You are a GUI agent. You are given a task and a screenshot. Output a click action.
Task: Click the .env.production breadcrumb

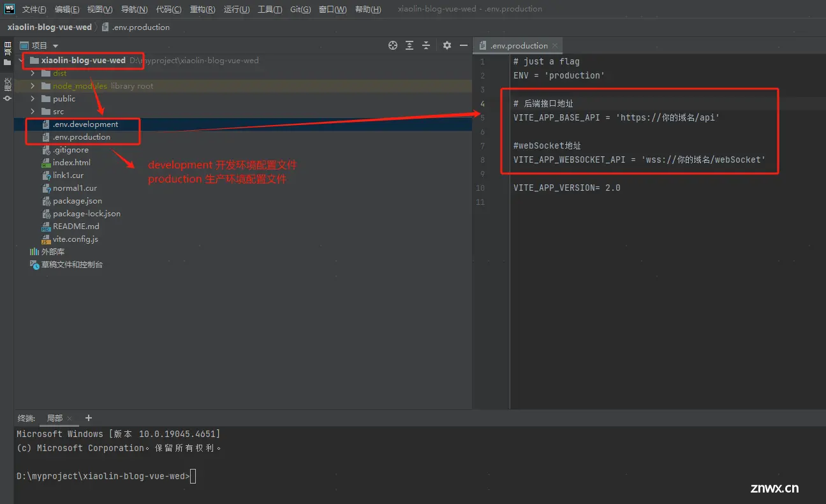pos(135,27)
